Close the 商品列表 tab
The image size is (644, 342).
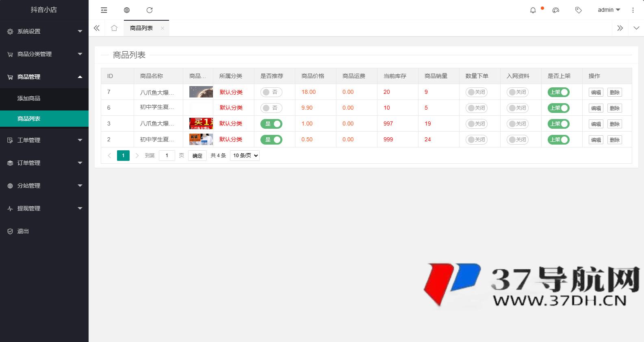click(163, 28)
